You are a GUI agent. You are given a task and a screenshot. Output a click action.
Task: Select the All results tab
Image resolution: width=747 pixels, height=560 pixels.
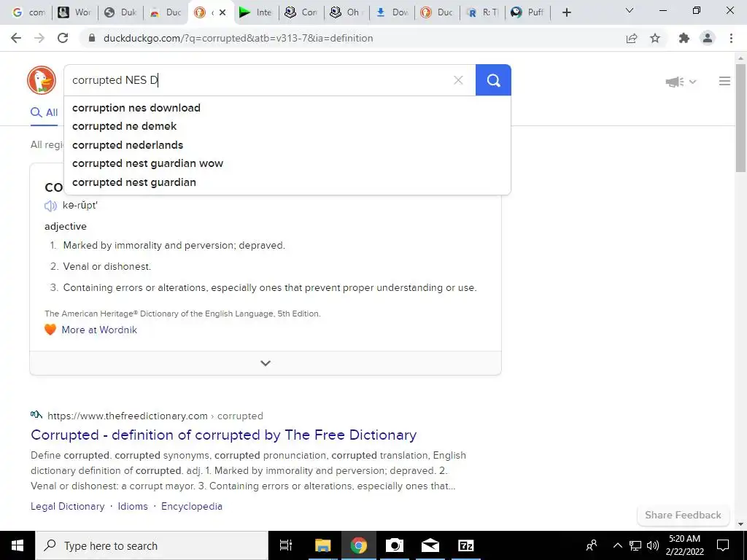(x=44, y=113)
